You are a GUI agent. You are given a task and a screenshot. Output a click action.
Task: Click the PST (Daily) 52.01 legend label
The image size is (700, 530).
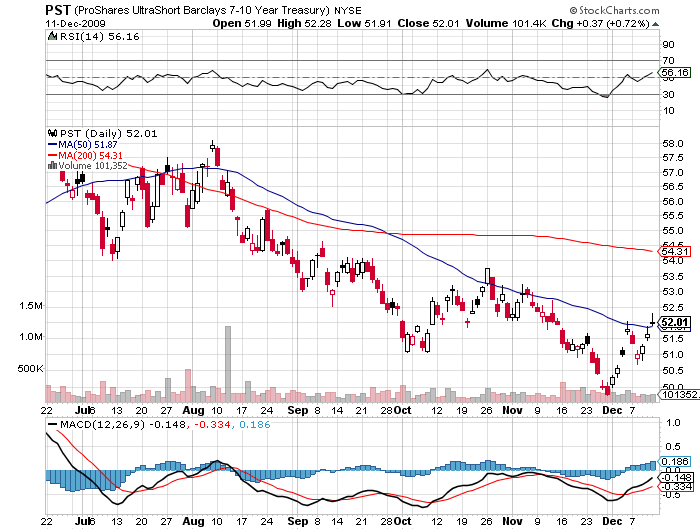tap(109, 134)
